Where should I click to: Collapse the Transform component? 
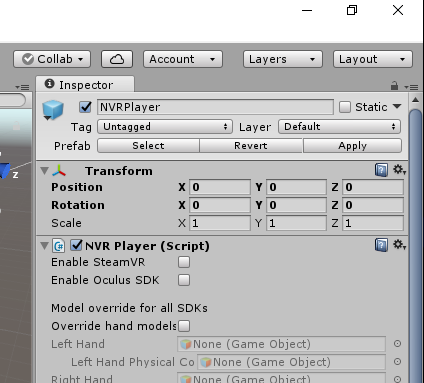(44, 171)
